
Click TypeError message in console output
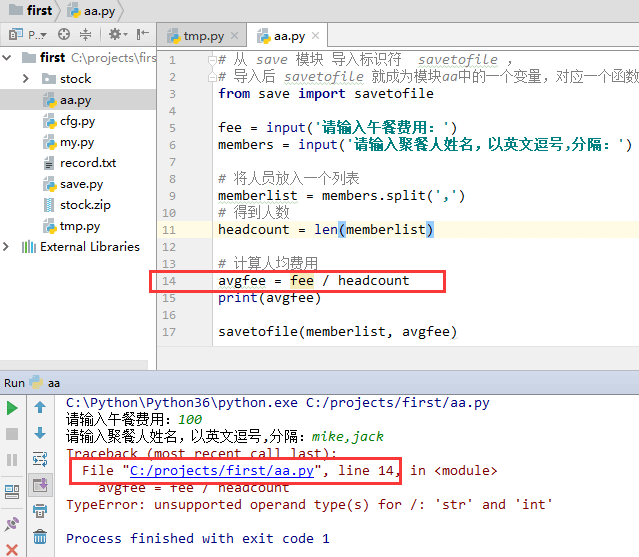coord(309,505)
